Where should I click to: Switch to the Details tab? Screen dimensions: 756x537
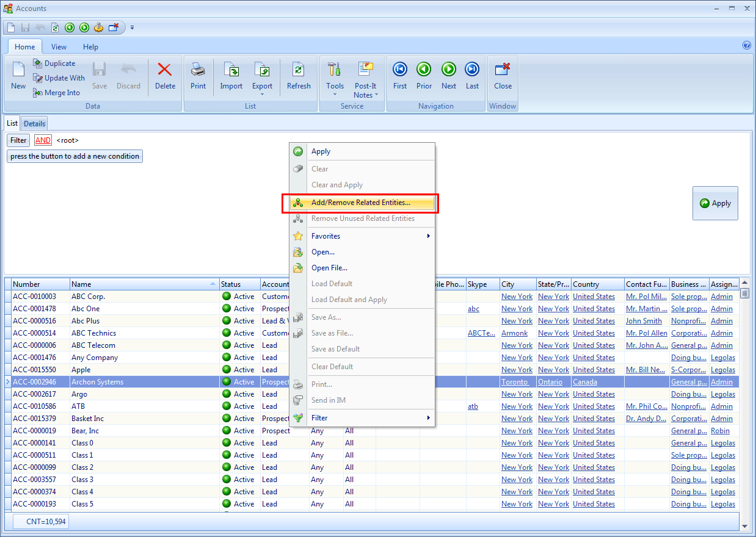pos(35,123)
